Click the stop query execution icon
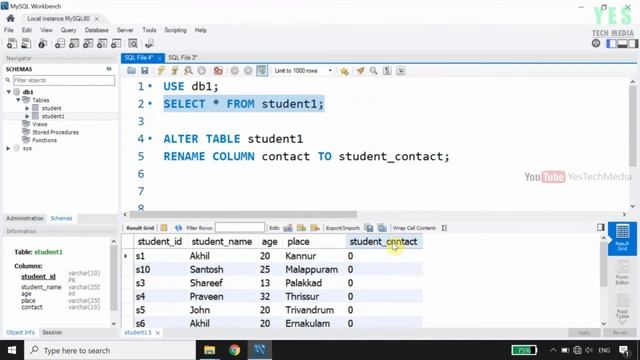Viewport: 640px width, 360px height. (x=202, y=71)
